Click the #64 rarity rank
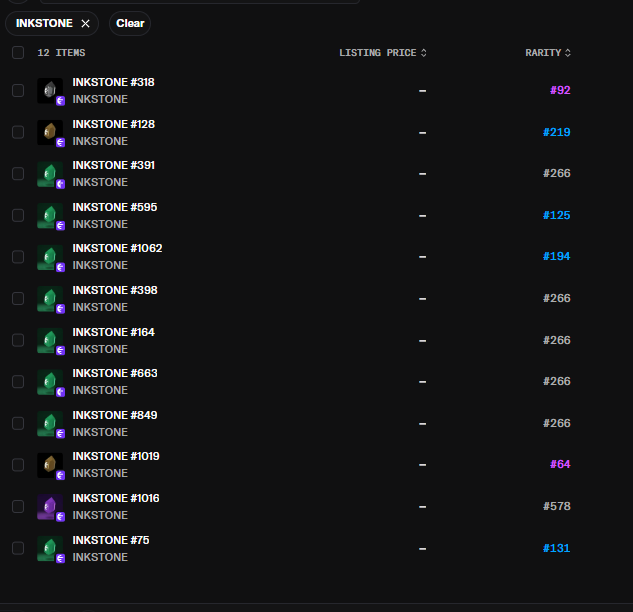 pos(560,464)
